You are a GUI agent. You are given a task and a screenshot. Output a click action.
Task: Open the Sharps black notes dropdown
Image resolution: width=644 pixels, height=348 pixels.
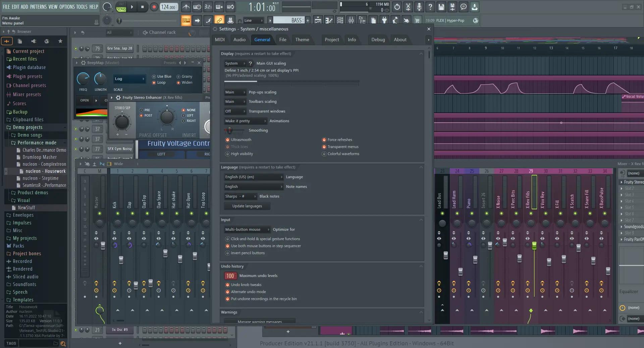(x=241, y=197)
